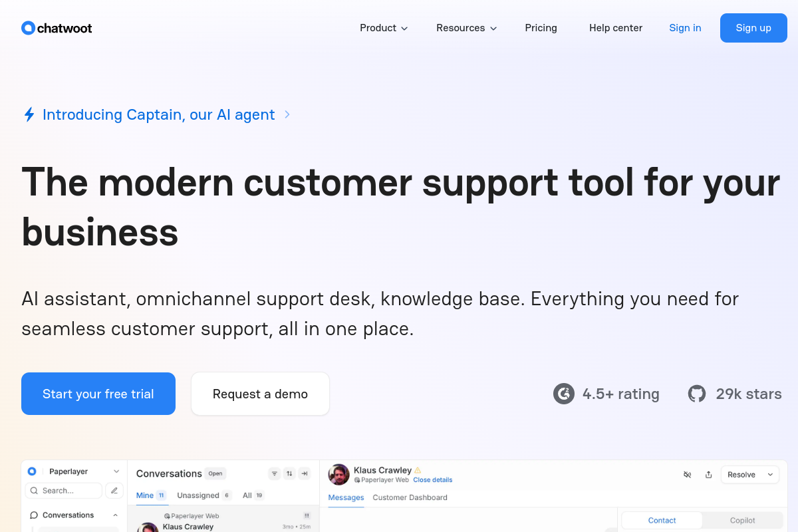The width and height of the screenshot is (798, 532).
Task: Click the lightning bolt Captain announcement icon
Action: point(29,114)
